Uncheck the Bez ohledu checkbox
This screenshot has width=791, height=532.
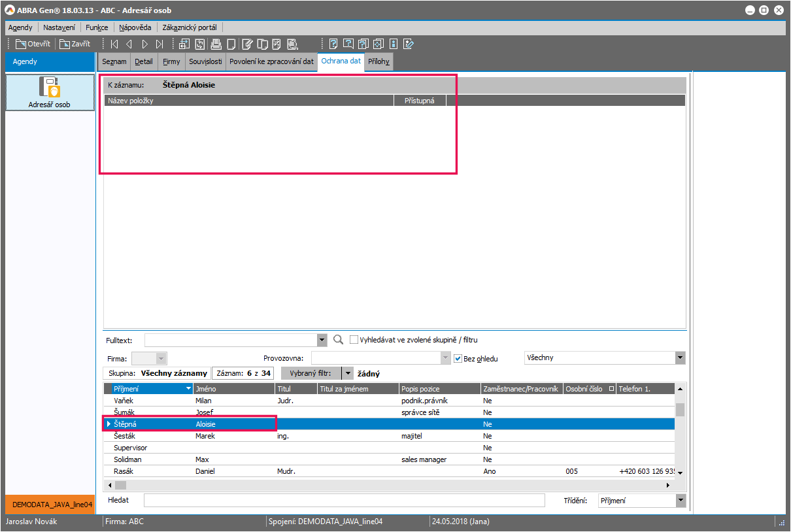coord(458,358)
